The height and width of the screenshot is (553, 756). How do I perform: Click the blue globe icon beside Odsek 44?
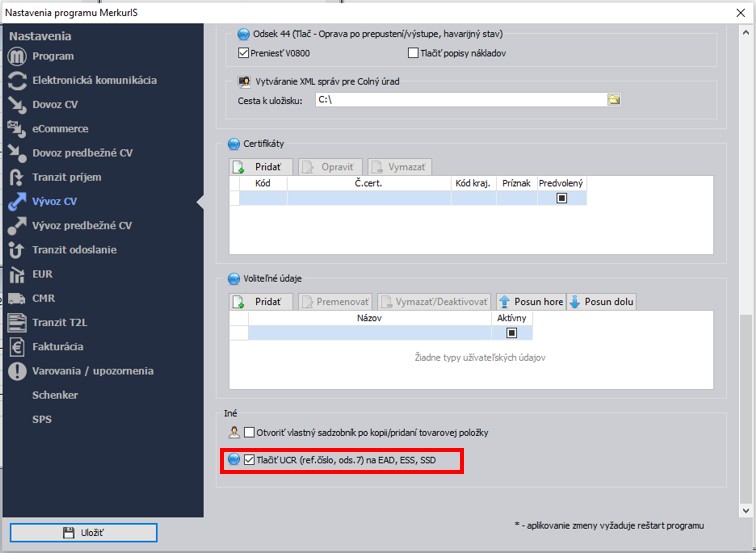(243, 34)
